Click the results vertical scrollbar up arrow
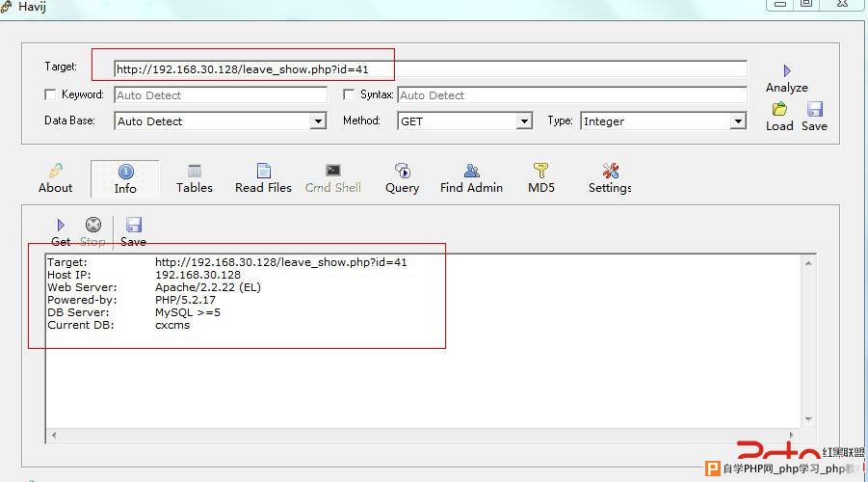This screenshot has height=482, width=868. [808, 264]
